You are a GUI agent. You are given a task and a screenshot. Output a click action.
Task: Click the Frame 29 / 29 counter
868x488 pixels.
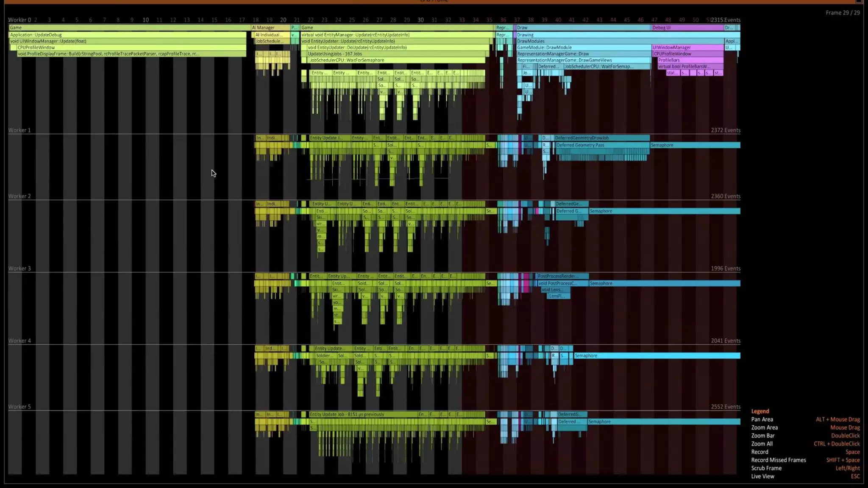click(842, 13)
